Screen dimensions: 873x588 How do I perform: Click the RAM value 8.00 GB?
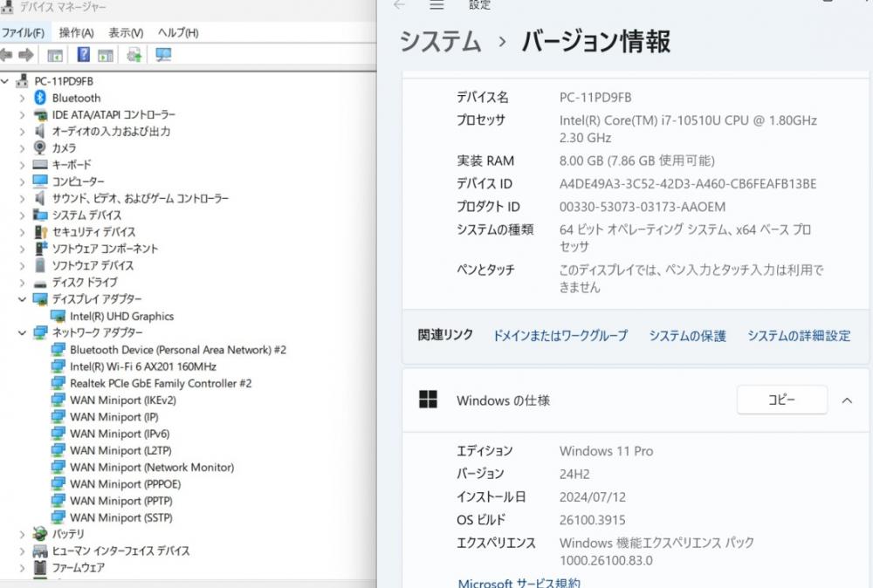636,161
